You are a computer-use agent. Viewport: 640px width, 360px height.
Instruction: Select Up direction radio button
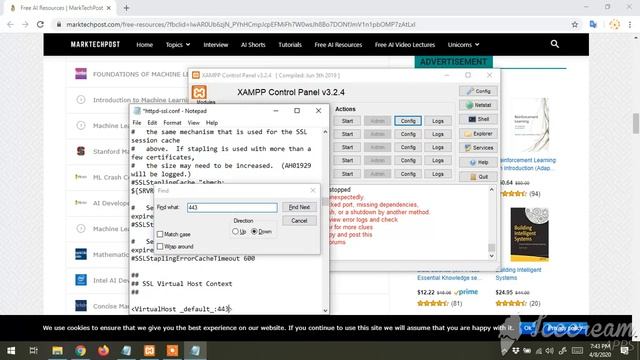click(x=235, y=231)
